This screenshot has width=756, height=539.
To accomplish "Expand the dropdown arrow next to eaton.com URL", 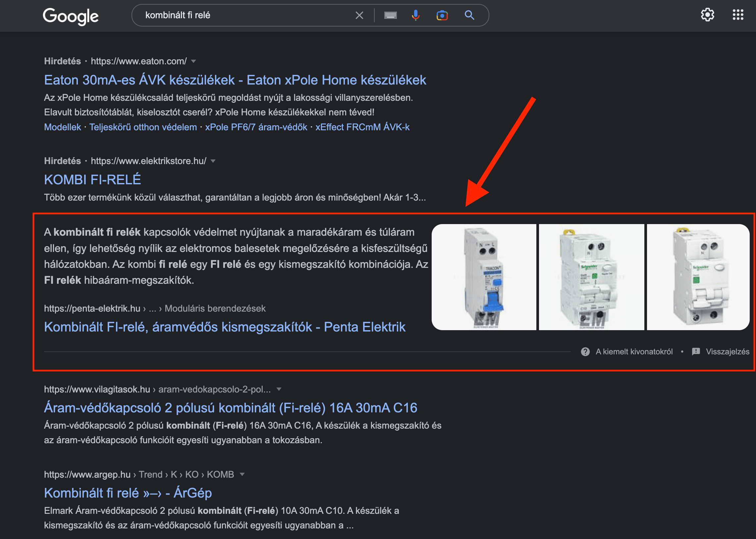I will click(x=194, y=61).
